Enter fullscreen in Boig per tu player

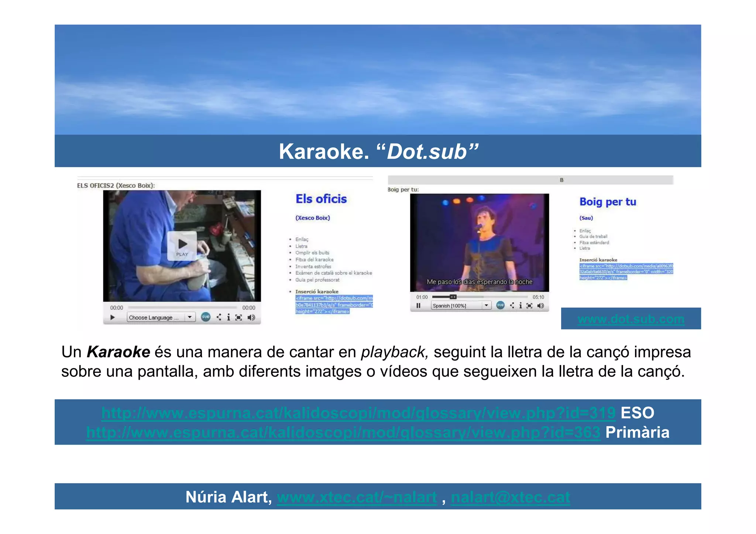coord(529,306)
